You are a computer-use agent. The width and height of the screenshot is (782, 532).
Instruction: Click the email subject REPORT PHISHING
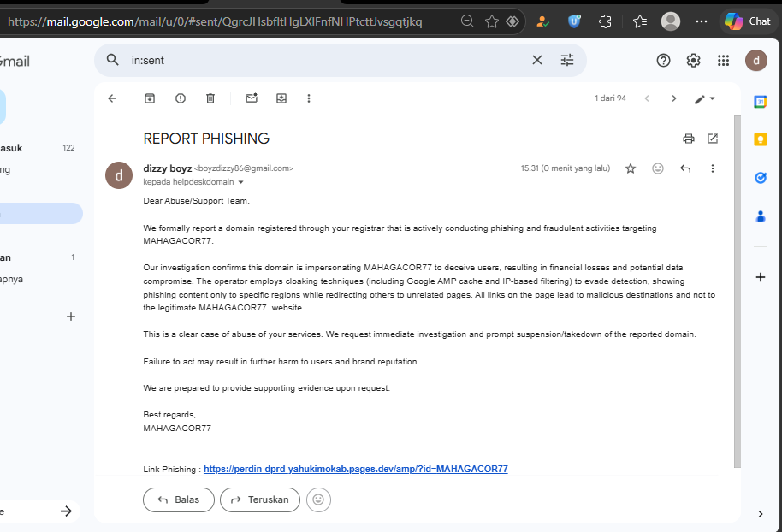[x=206, y=139]
